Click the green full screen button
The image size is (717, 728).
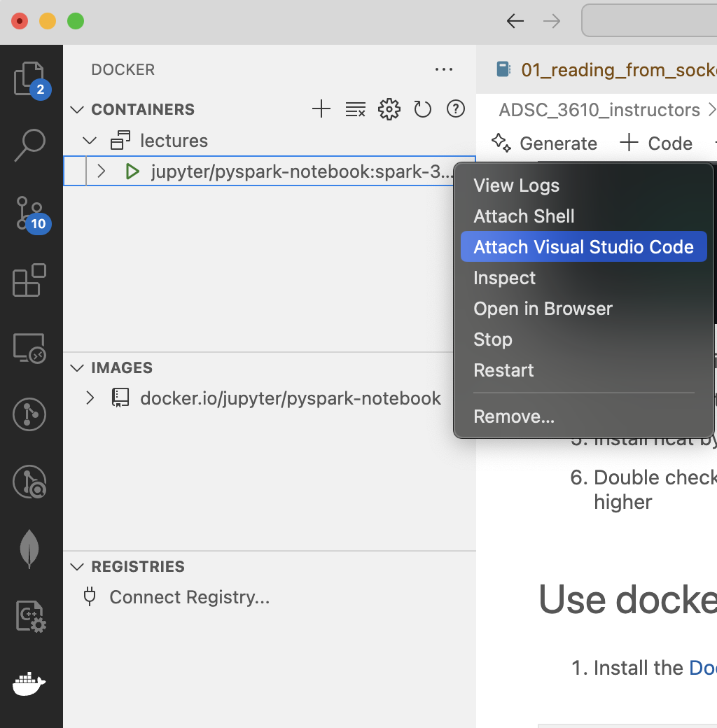pyautogui.click(x=76, y=21)
